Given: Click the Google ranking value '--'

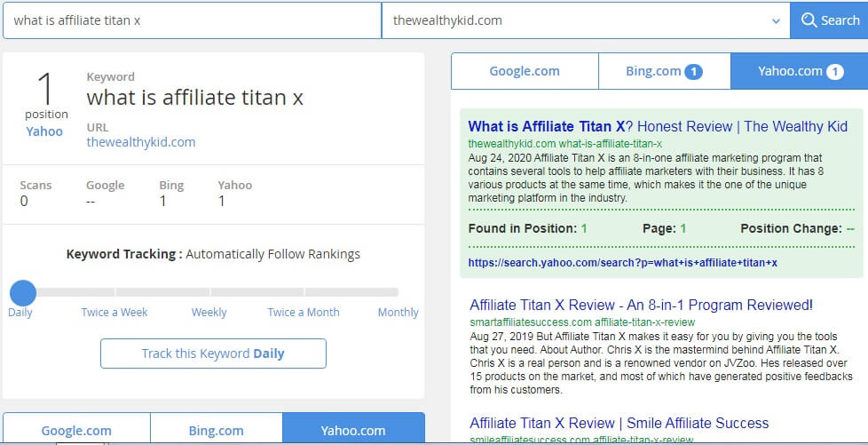Looking at the screenshot, I should [91, 201].
